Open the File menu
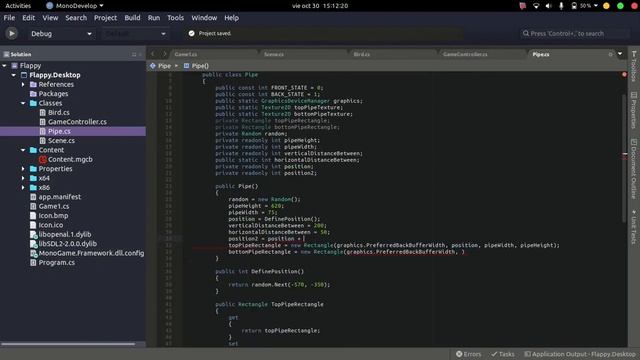The width and height of the screenshot is (640, 360). [x=9, y=18]
